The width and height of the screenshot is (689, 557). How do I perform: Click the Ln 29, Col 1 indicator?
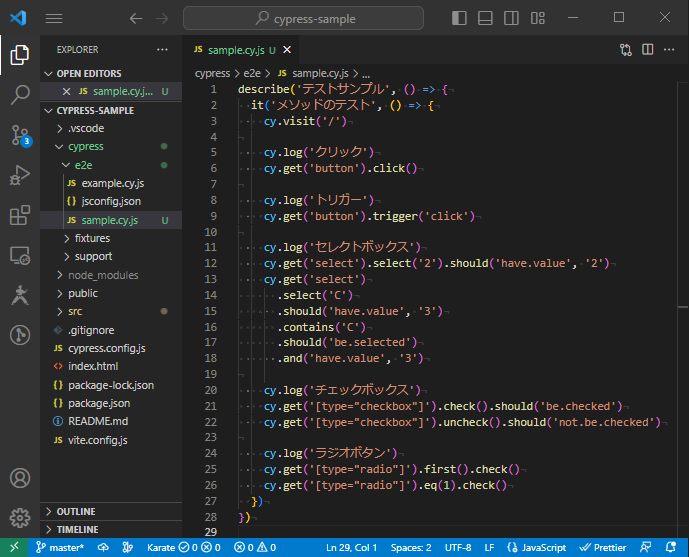tap(352, 547)
